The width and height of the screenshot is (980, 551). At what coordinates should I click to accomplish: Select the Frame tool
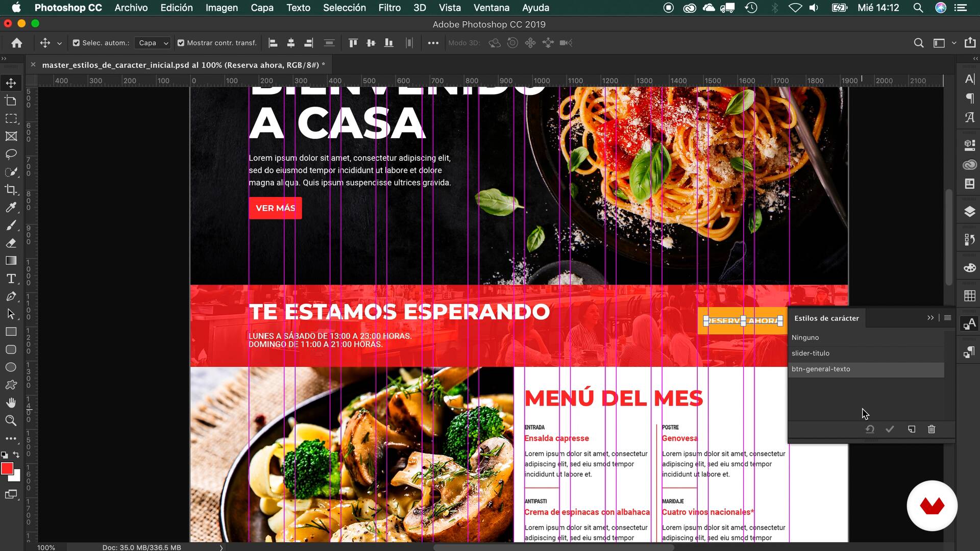[11, 136]
